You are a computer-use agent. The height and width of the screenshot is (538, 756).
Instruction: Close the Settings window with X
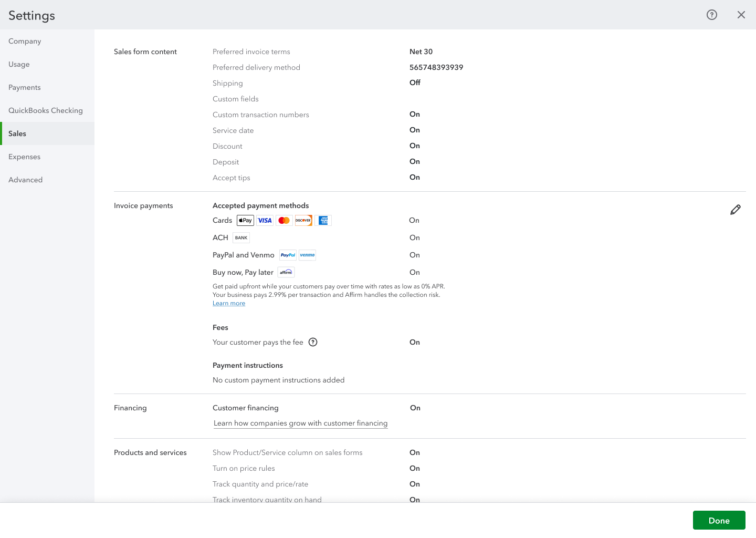tap(741, 15)
